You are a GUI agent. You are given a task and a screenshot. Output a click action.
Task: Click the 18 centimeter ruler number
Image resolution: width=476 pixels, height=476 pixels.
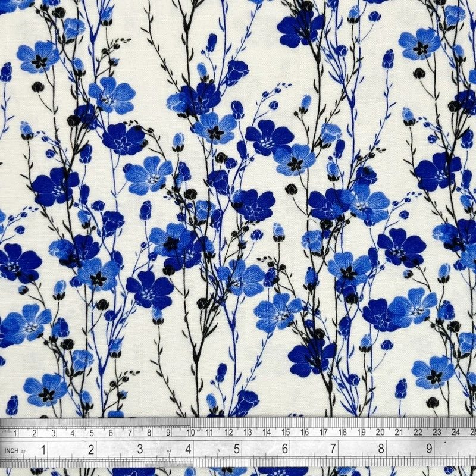pyautogui.click(x=342, y=433)
